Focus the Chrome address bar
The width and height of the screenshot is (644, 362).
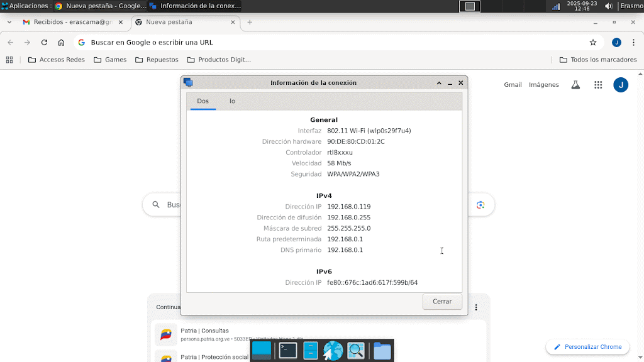(x=337, y=42)
